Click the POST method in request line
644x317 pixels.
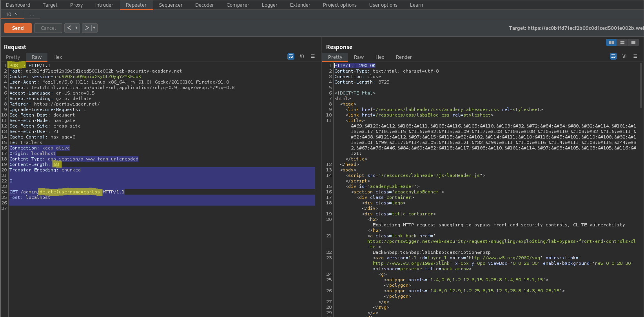coord(15,66)
